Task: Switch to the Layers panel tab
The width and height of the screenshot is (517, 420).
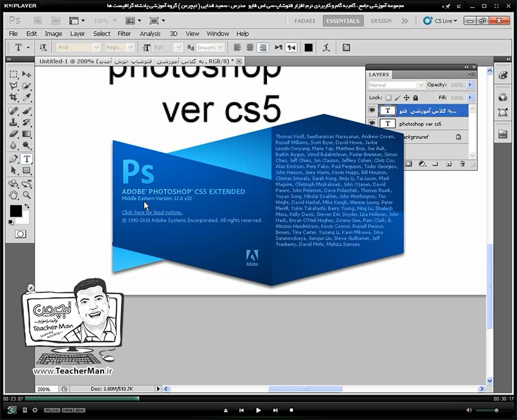Action: point(379,74)
